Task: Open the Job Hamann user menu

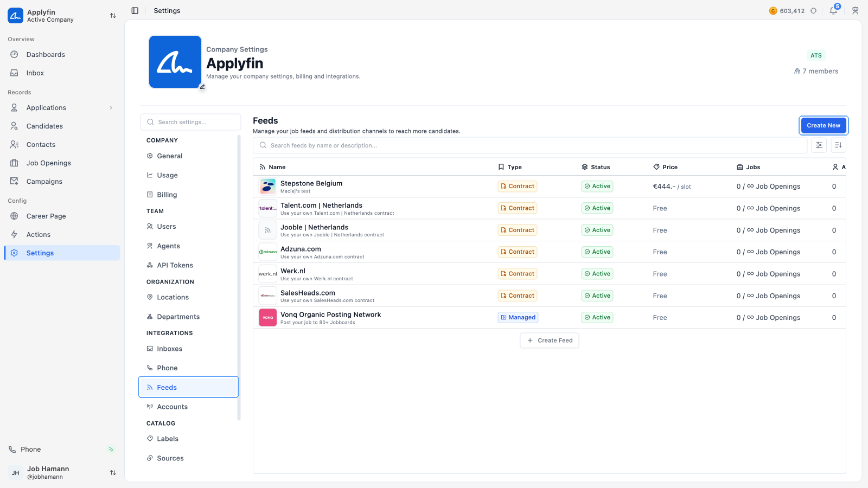Action: tap(62, 473)
